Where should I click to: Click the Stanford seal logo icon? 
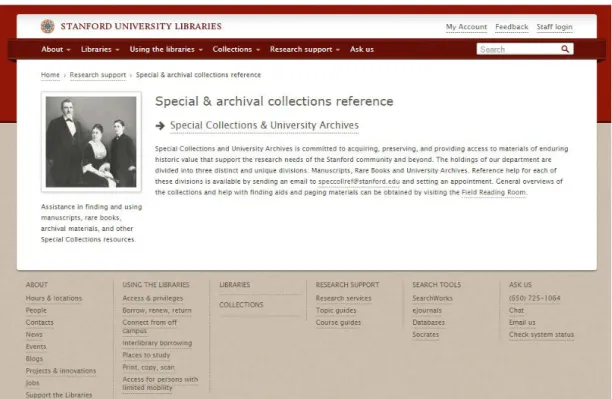(x=48, y=27)
